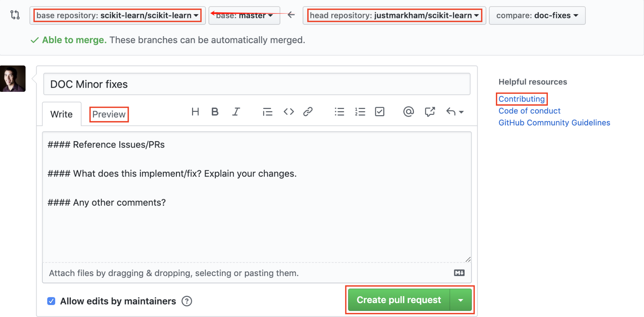
Task: Click the user avatar thumbnail
Action: pyautogui.click(x=13, y=79)
